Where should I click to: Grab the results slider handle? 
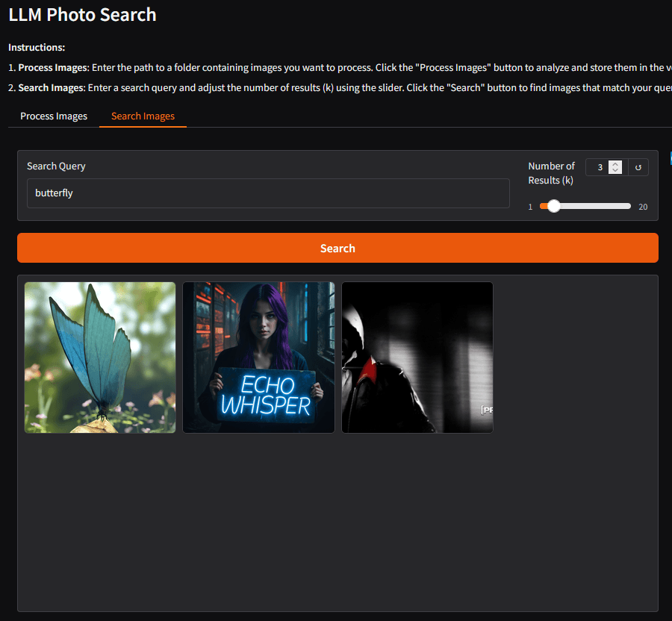[x=553, y=207]
